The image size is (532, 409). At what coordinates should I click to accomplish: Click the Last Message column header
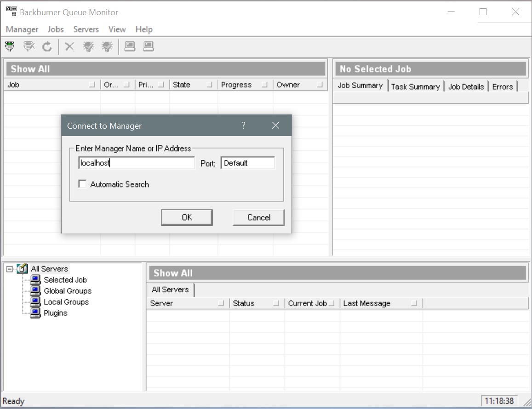[x=381, y=303]
